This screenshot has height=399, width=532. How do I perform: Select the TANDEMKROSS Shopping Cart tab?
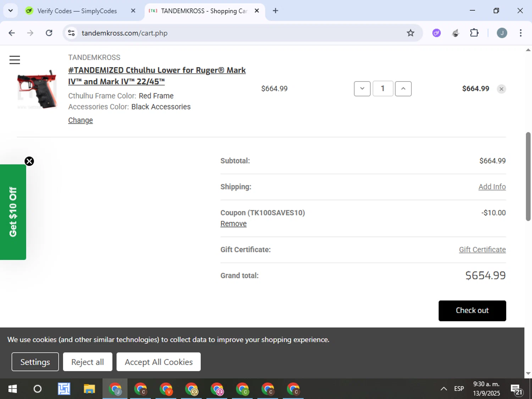[204, 11]
